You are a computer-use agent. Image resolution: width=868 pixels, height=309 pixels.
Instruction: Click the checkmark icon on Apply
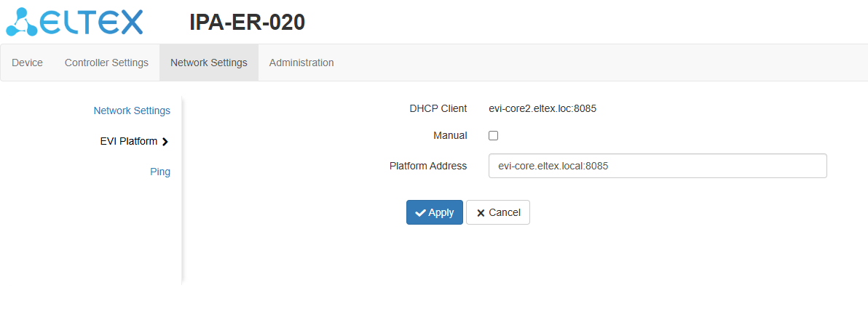[420, 212]
